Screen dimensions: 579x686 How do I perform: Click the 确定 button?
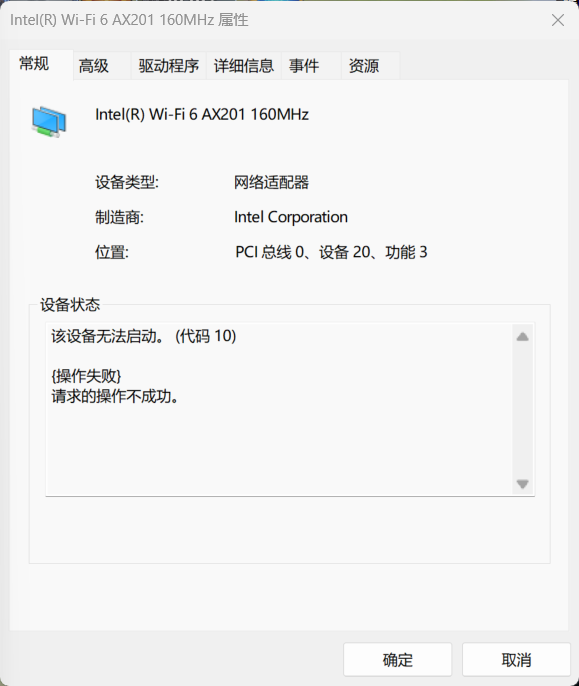tap(397, 660)
